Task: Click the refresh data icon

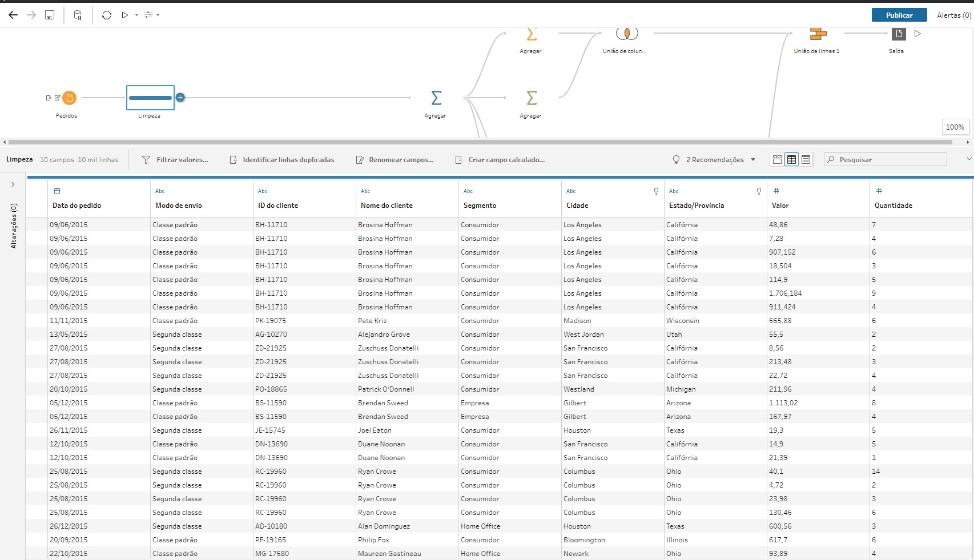Action: click(x=106, y=15)
